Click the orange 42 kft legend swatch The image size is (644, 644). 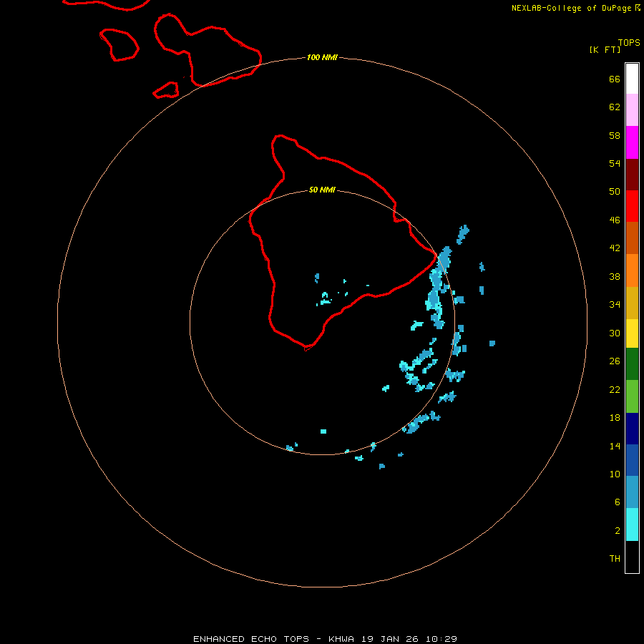pyautogui.click(x=632, y=270)
